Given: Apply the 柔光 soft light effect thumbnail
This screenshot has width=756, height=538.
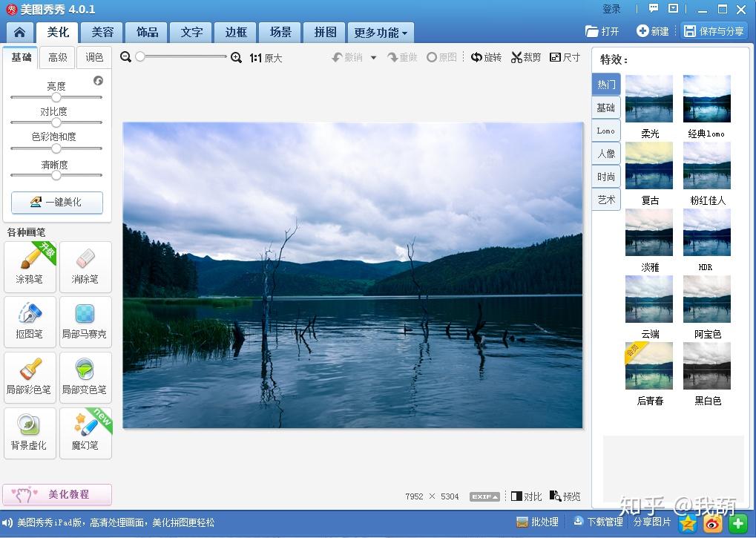Looking at the screenshot, I should (649, 99).
